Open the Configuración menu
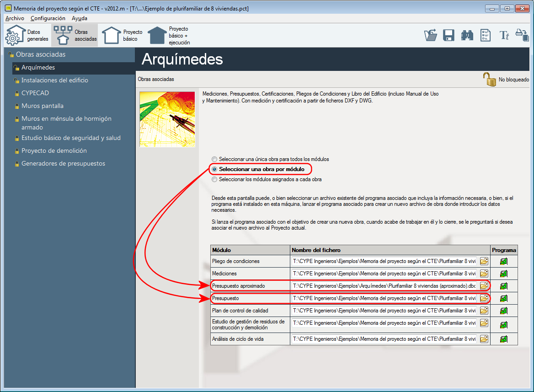 point(48,18)
